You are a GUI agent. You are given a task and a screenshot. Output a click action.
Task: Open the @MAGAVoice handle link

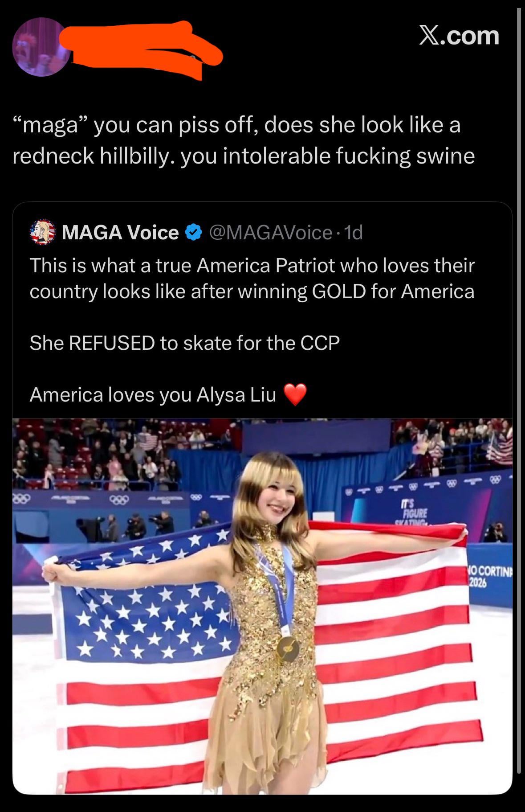pos(270,233)
